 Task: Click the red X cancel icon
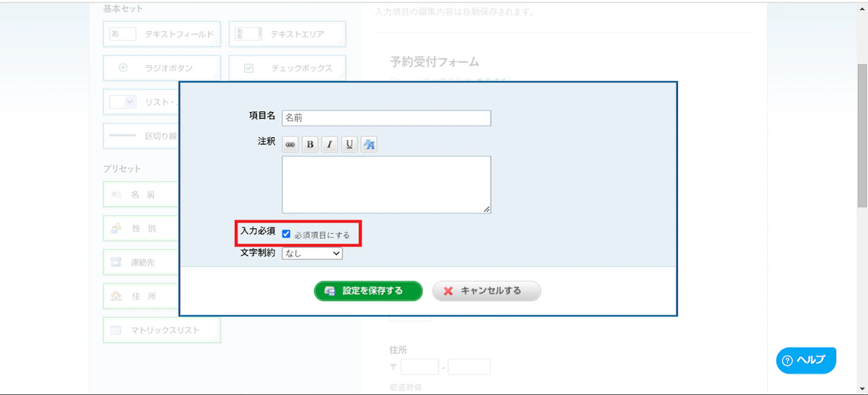pyautogui.click(x=448, y=291)
